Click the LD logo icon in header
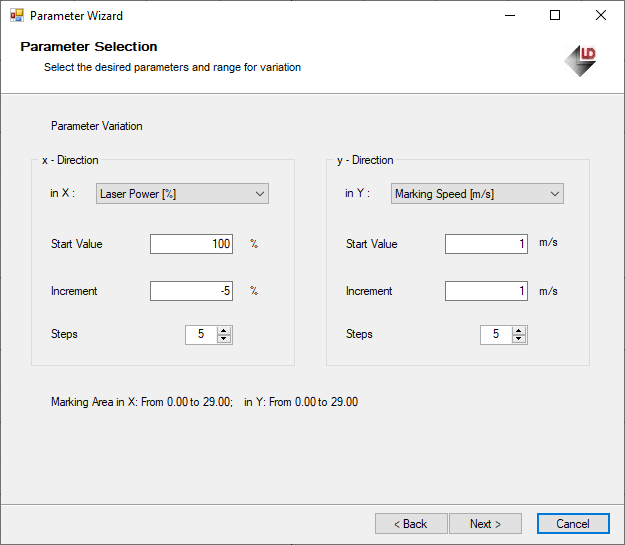Image resolution: width=625 pixels, height=545 pixels. tap(581, 59)
